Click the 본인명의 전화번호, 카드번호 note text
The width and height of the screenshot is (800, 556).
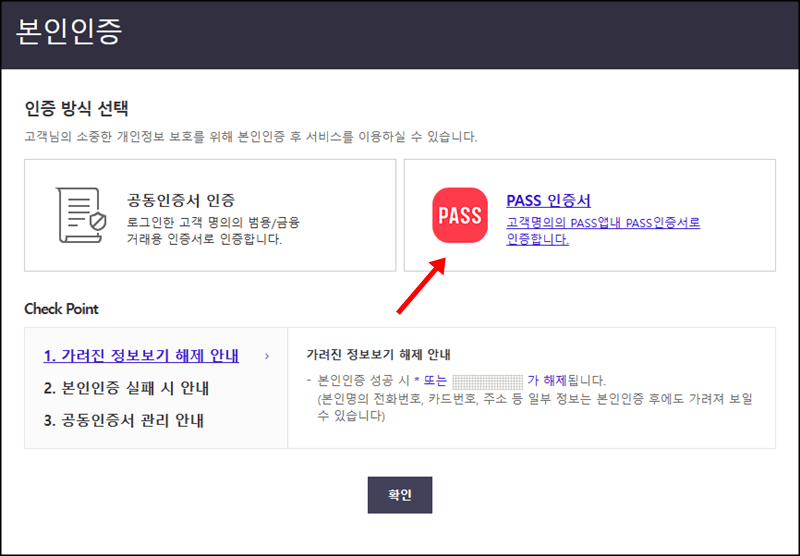[535, 407]
